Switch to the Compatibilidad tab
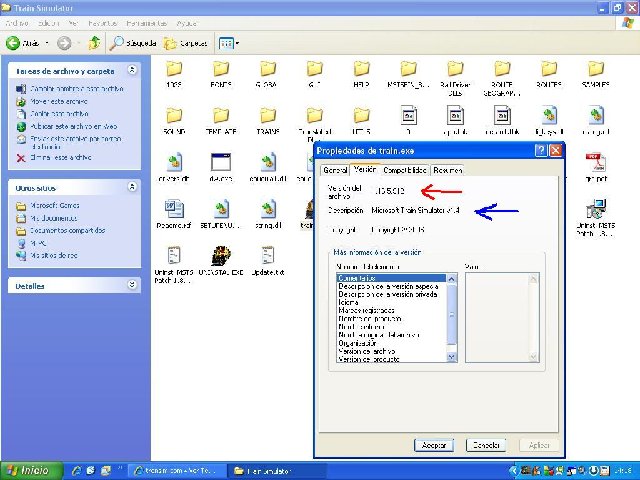 [405, 170]
